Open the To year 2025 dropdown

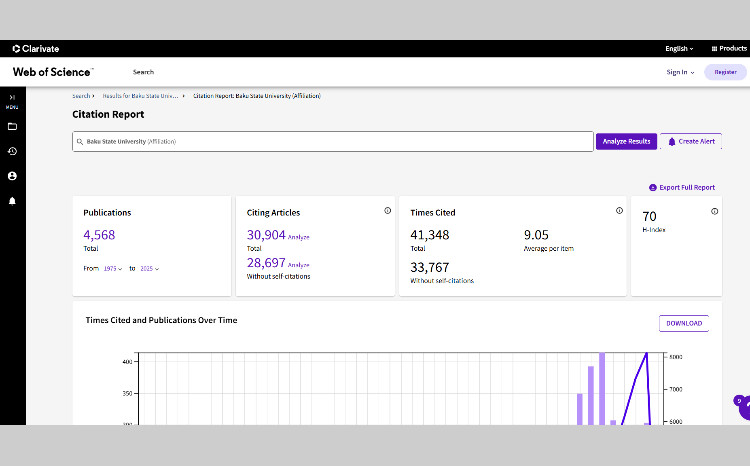click(149, 269)
